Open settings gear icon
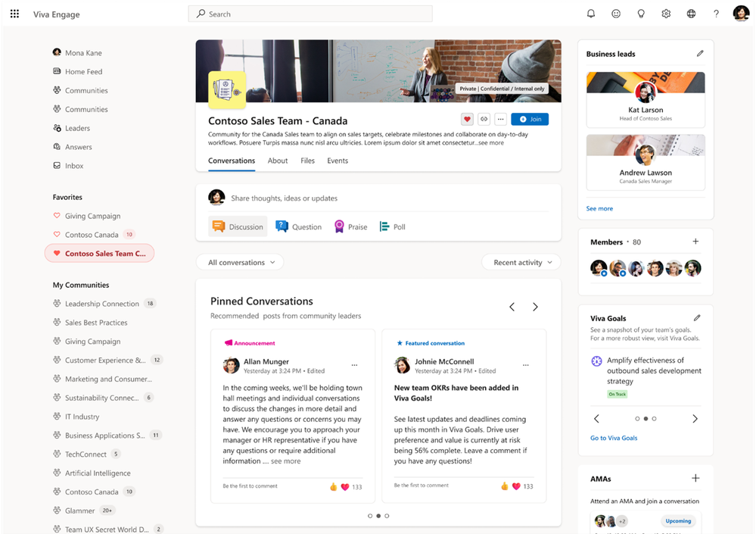The height and width of the screenshot is (534, 756). [x=666, y=14]
